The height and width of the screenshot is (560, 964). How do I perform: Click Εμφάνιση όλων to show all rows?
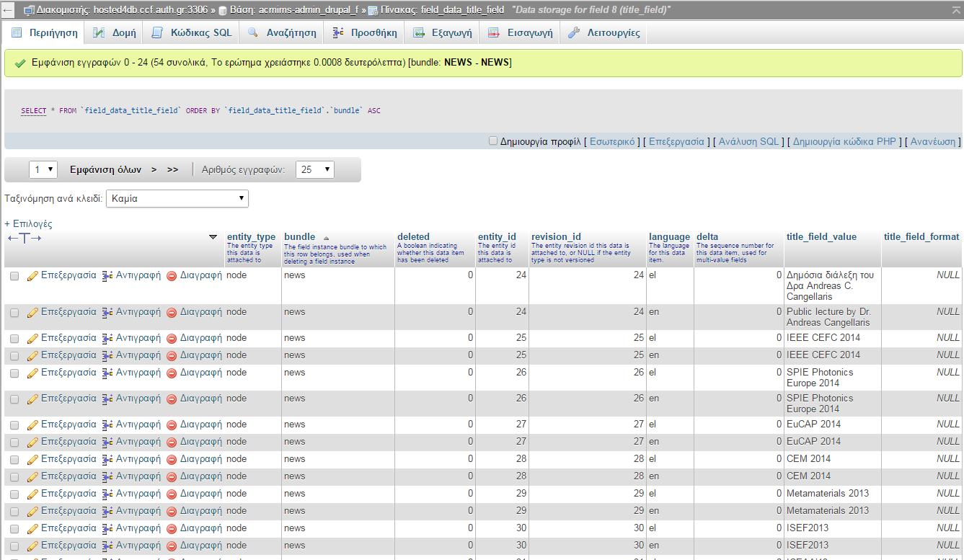point(106,169)
